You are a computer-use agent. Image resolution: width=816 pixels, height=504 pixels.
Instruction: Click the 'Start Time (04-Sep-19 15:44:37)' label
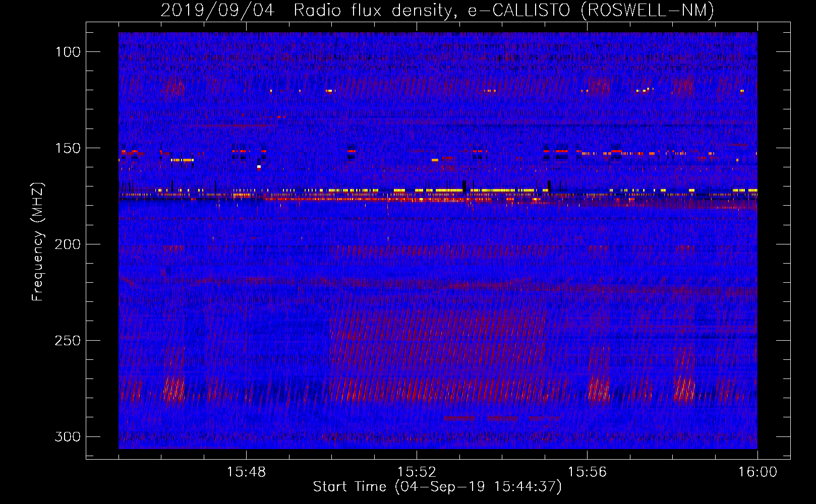point(437,487)
